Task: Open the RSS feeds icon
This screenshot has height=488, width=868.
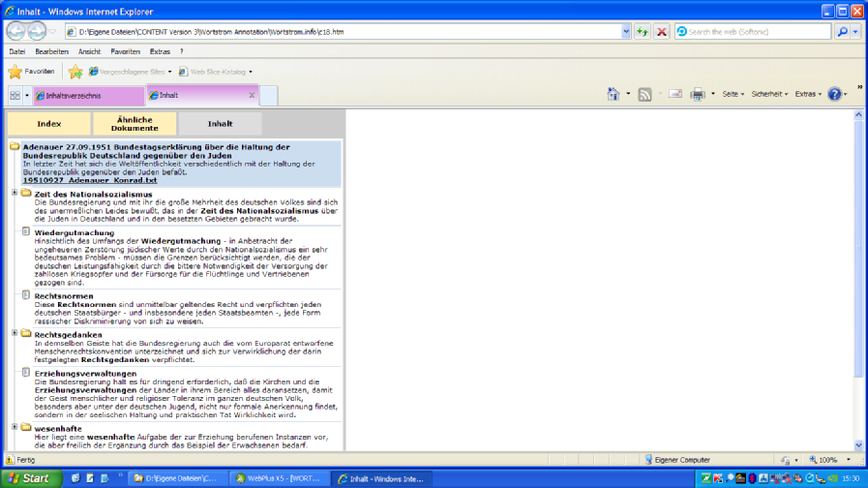Action: [x=644, y=94]
